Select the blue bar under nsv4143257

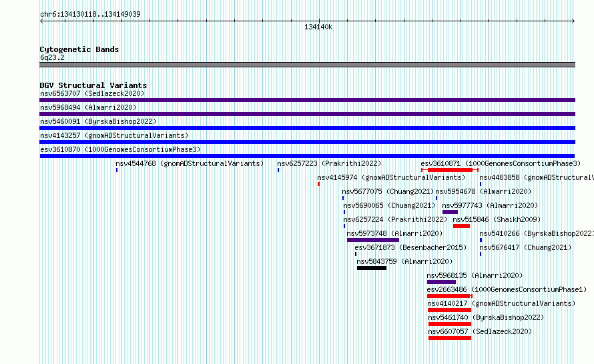tap(307, 142)
